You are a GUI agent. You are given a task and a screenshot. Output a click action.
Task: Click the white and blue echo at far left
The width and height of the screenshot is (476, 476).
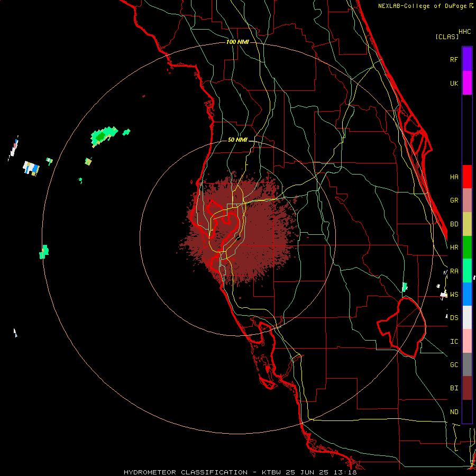tap(31, 169)
